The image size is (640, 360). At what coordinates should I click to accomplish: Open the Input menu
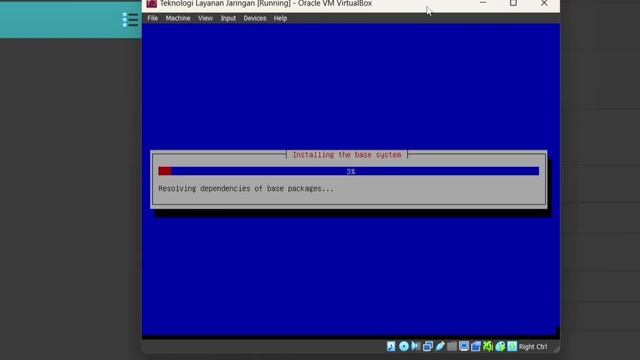click(x=228, y=18)
